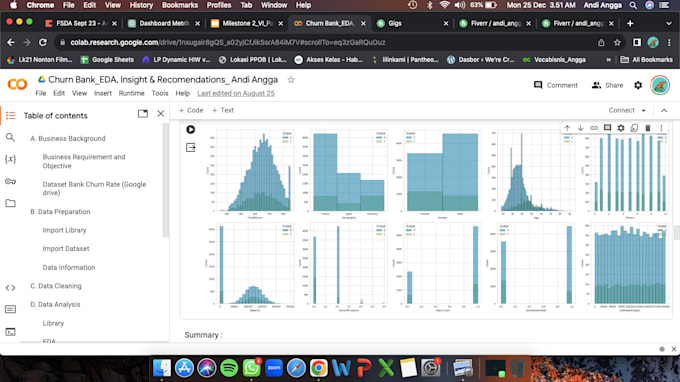Open WhatsApp from the Dock
The image size is (680, 382).
(252, 368)
